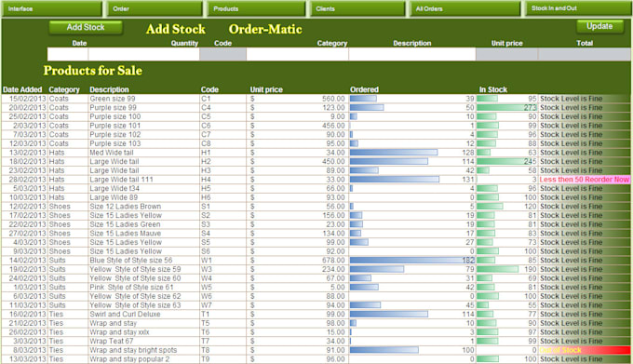633x364 pixels.
Task: Select the Ordered column header
Action: 364,89
